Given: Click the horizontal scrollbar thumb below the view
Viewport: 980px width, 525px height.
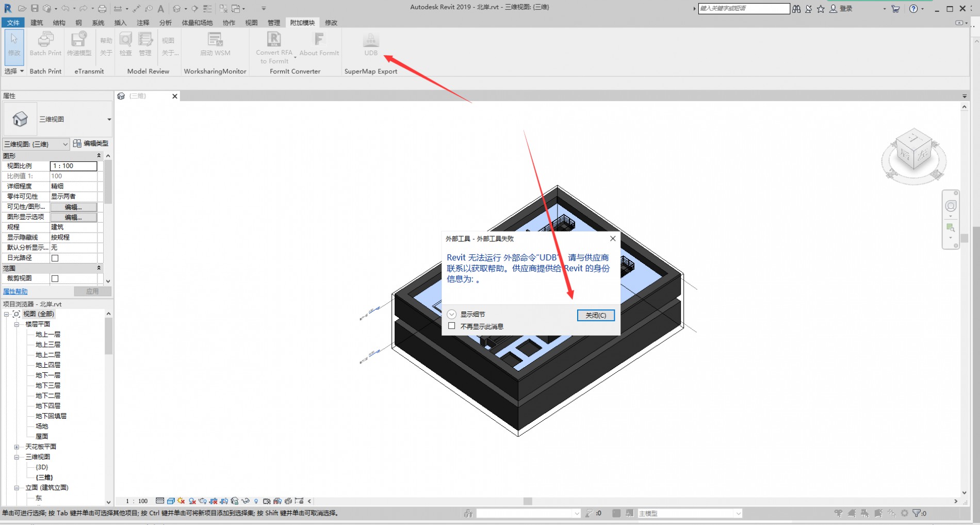Looking at the screenshot, I should pyautogui.click(x=527, y=501).
